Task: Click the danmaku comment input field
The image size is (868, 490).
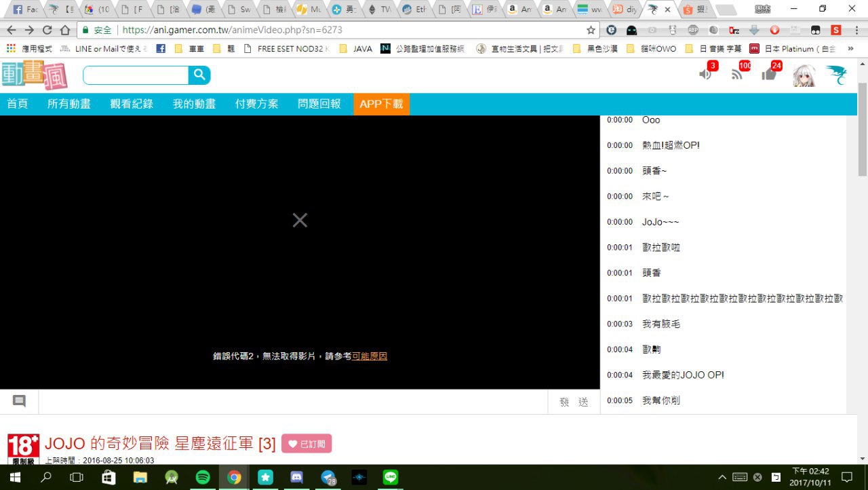Action: 293,402
